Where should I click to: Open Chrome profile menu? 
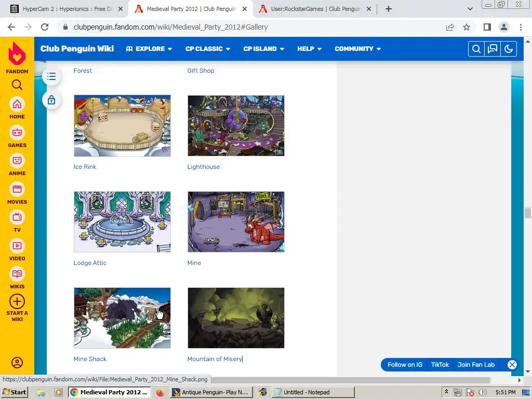(504, 27)
